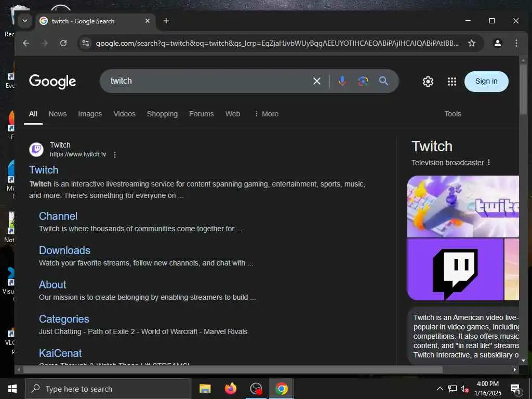Viewport: 532px width, 399px height.
Task: Open Chrome three-dot menu
Action: click(516, 43)
